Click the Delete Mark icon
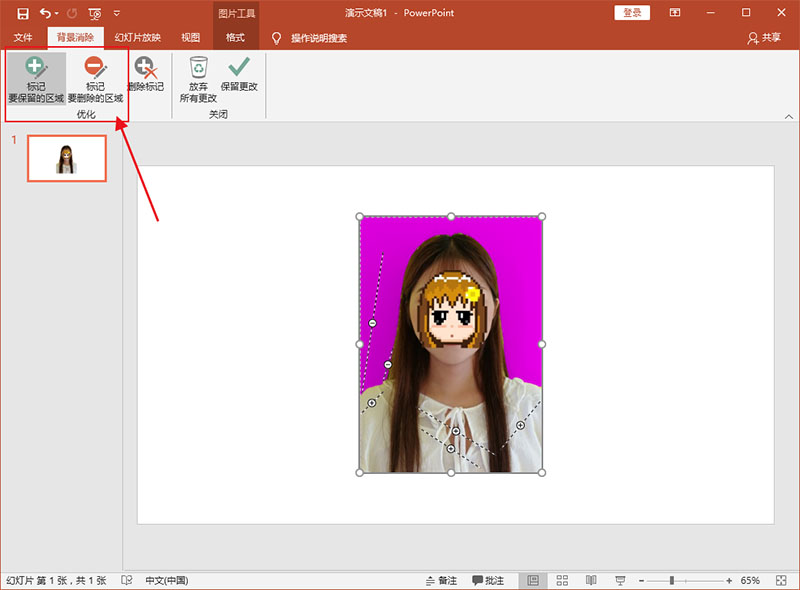This screenshot has width=800, height=590. click(147, 76)
